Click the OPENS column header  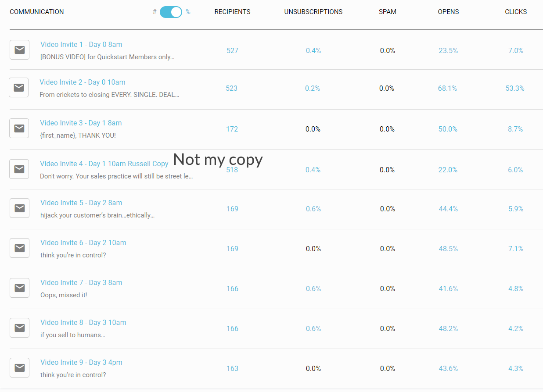(x=448, y=12)
